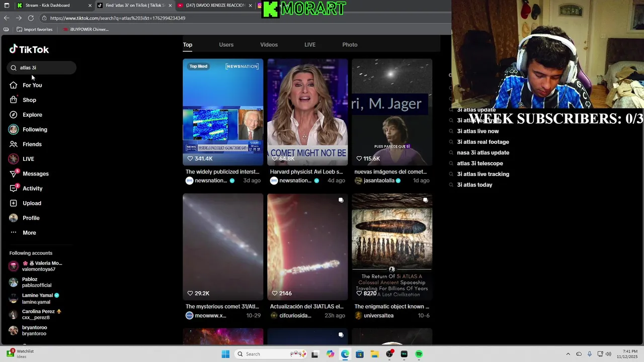
Task: Open Microsoft Edge from taskbar
Action: [345, 354]
